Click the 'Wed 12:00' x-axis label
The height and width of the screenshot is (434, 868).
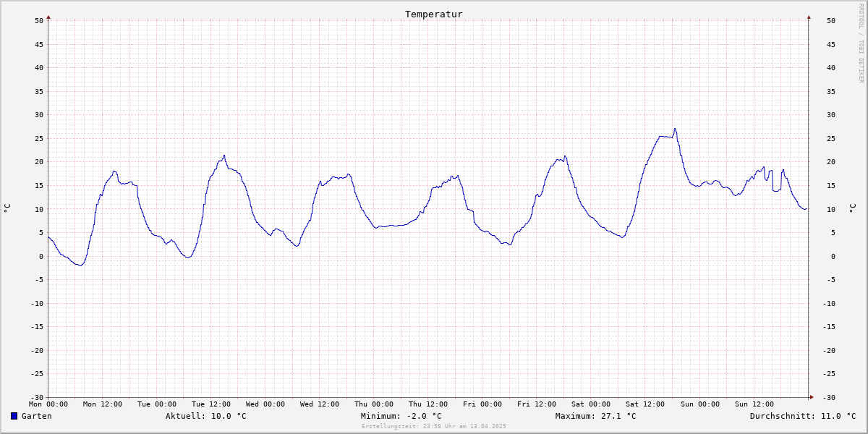[x=320, y=404]
